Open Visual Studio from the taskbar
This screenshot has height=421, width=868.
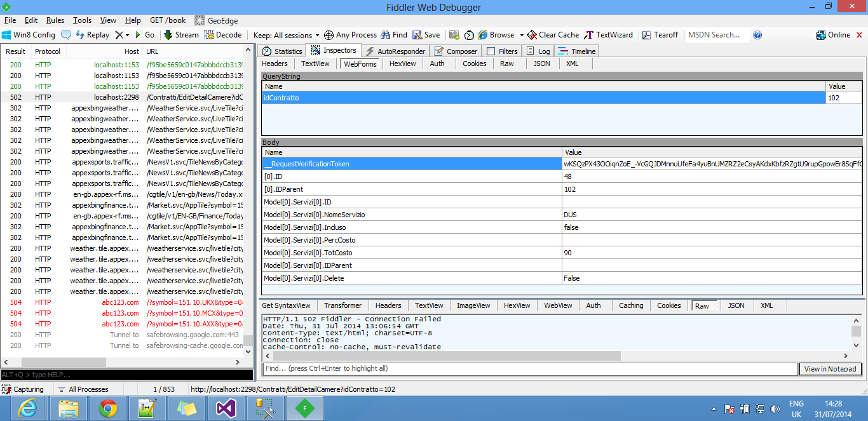pyautogui.click(x=227, y=408)
